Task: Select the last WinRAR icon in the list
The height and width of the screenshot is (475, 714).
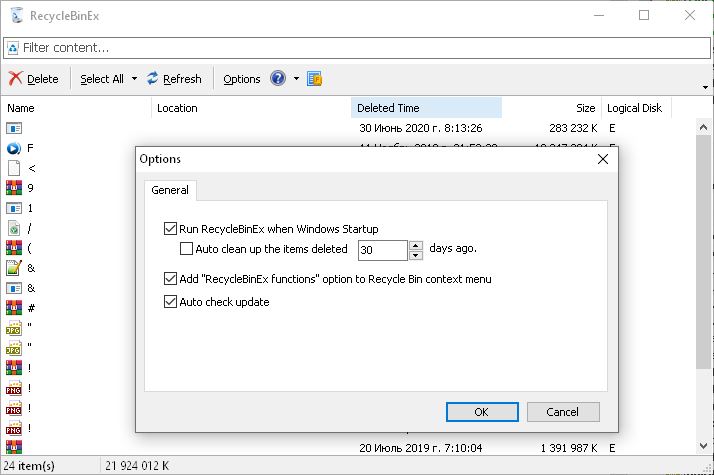Action: [14, 447]
